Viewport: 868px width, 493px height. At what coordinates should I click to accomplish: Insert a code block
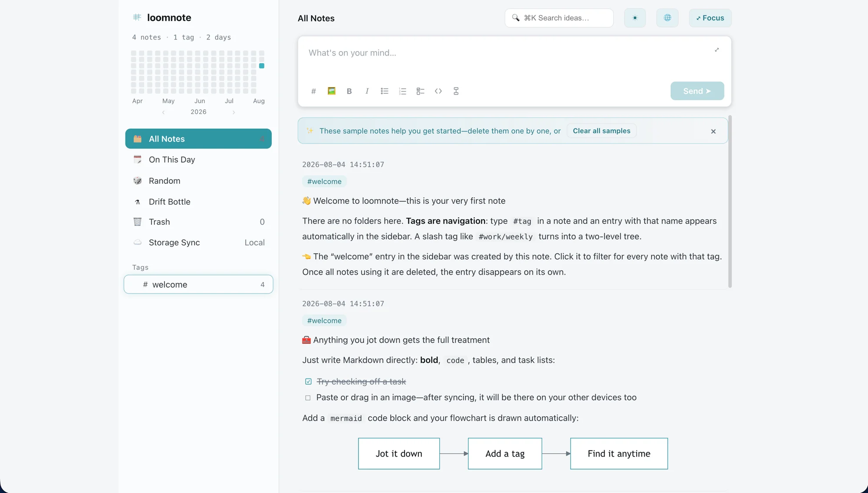438,91
